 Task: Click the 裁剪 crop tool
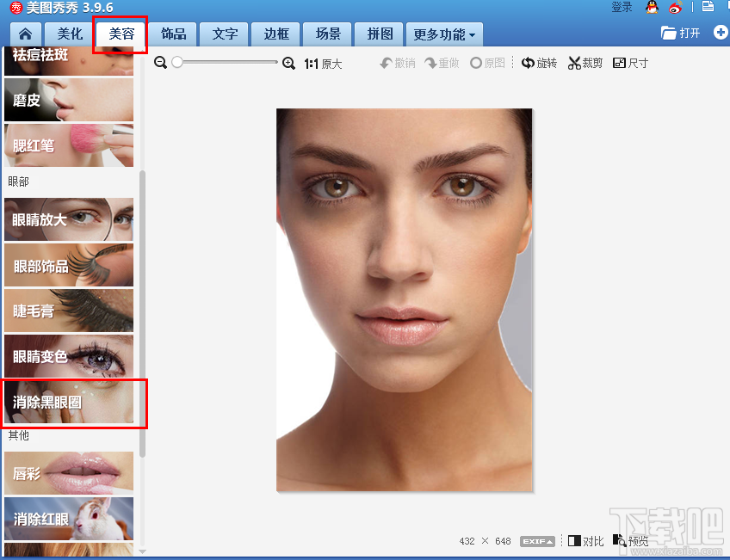pos(585,63)
